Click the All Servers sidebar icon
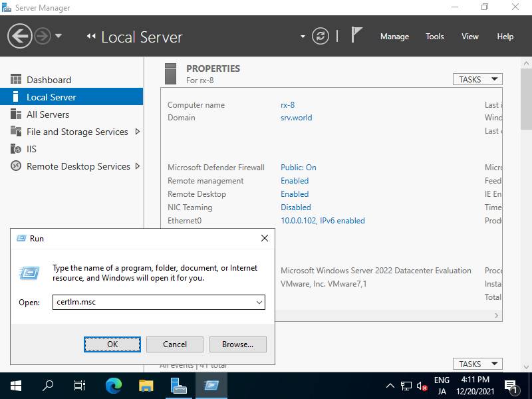This screenshot has width=532, height=399. (15, 114)
